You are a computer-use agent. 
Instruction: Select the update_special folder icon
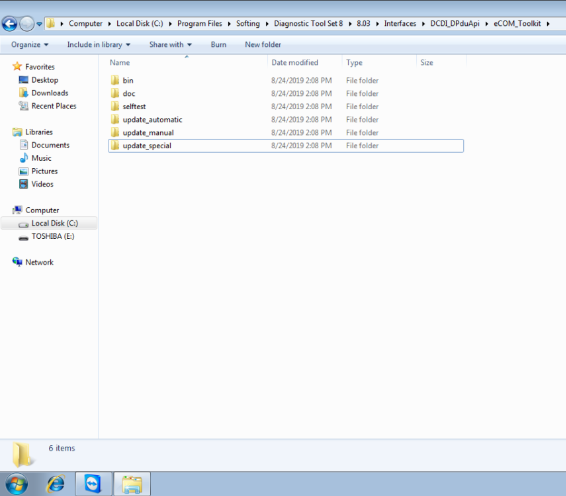tap(115, 145)
